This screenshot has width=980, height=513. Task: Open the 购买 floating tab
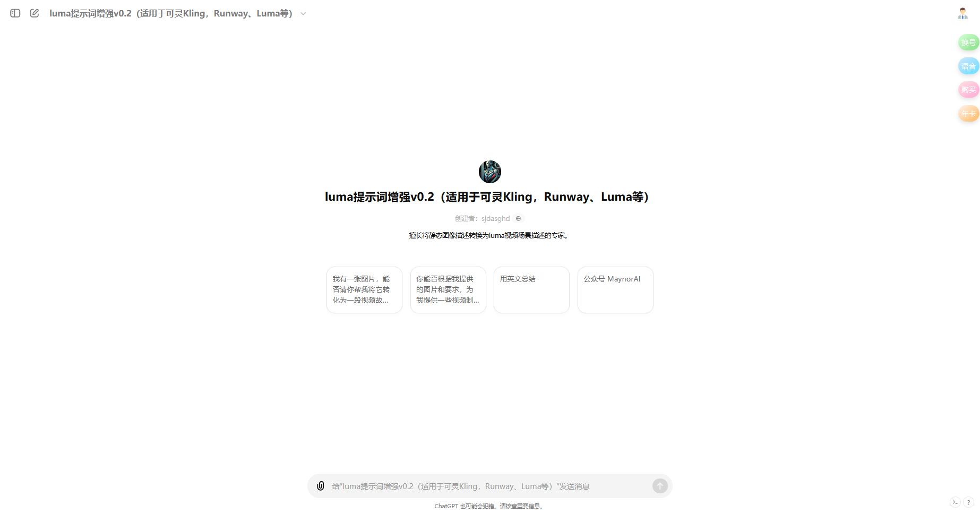coord(968,89)
